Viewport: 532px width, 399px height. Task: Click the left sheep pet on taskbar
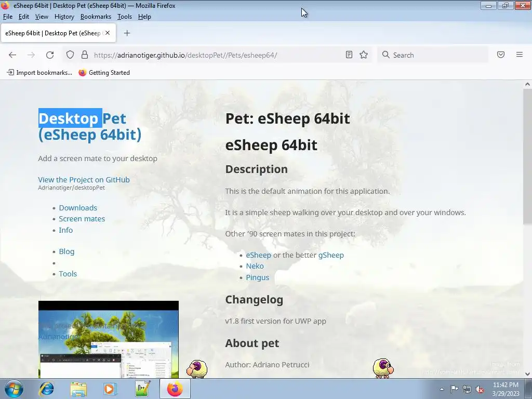[197, 369]
